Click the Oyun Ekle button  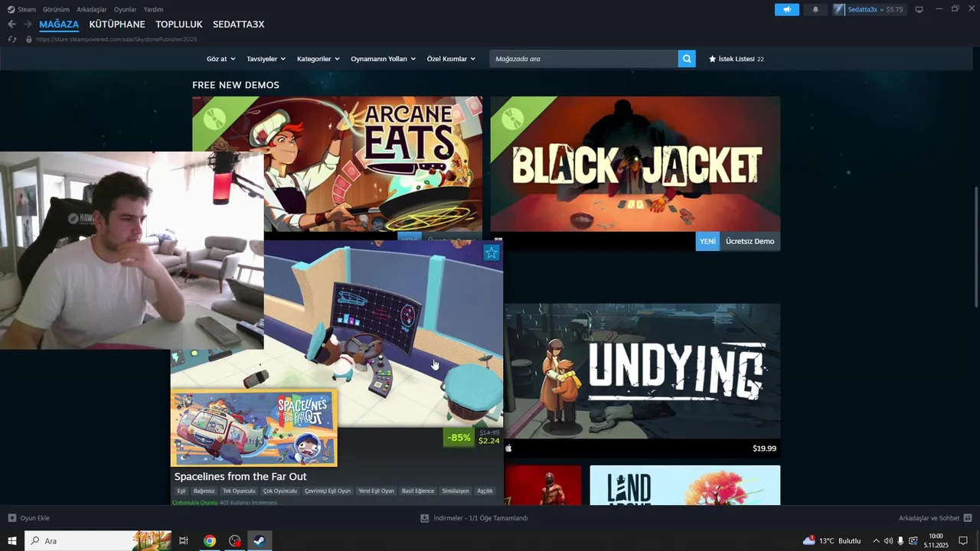(29, 518)
